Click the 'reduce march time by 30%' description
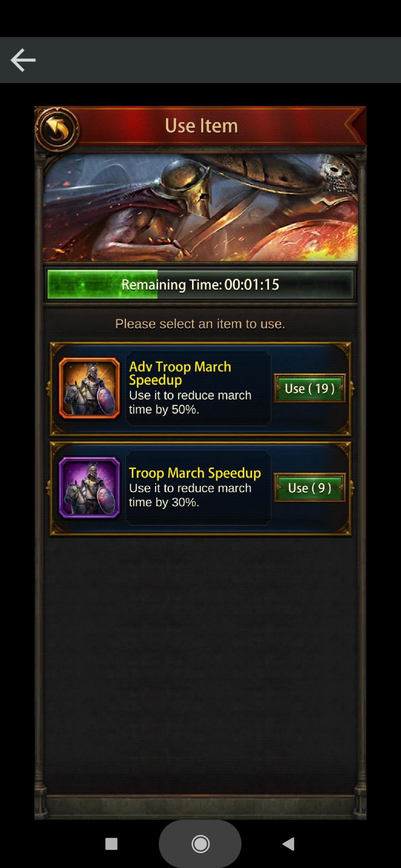The height and width of the screenshot is (868, 401). [x=190, y=495]
